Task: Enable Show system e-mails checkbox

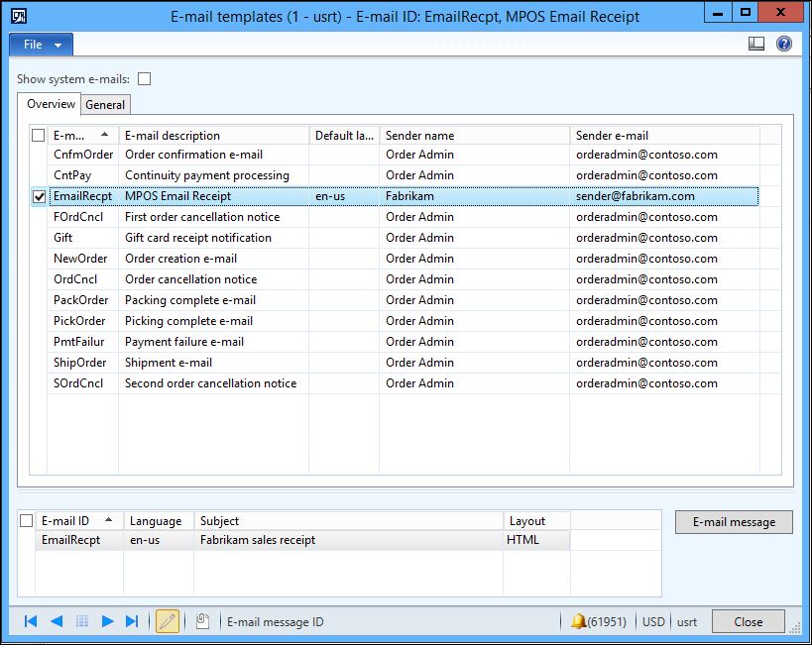Action: (145, 79)
